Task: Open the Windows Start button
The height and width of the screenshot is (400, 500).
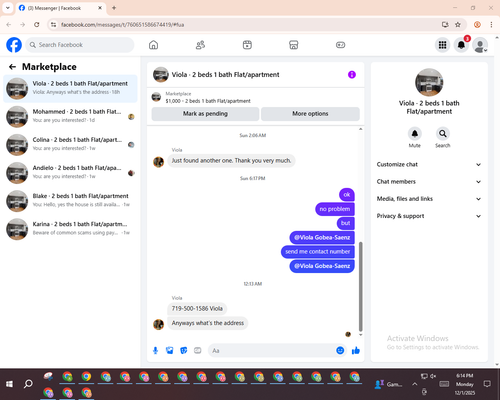Action: pyautogui.click(x=9, y=384)
